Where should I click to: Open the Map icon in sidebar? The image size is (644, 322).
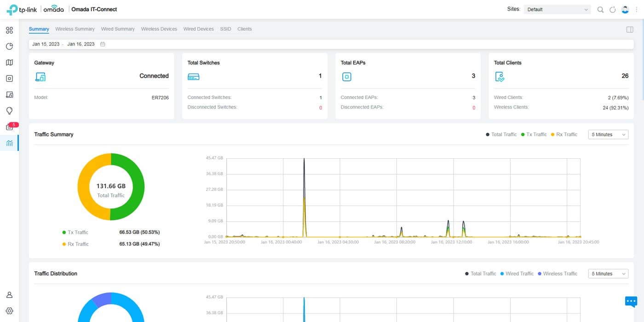[9, 63]
